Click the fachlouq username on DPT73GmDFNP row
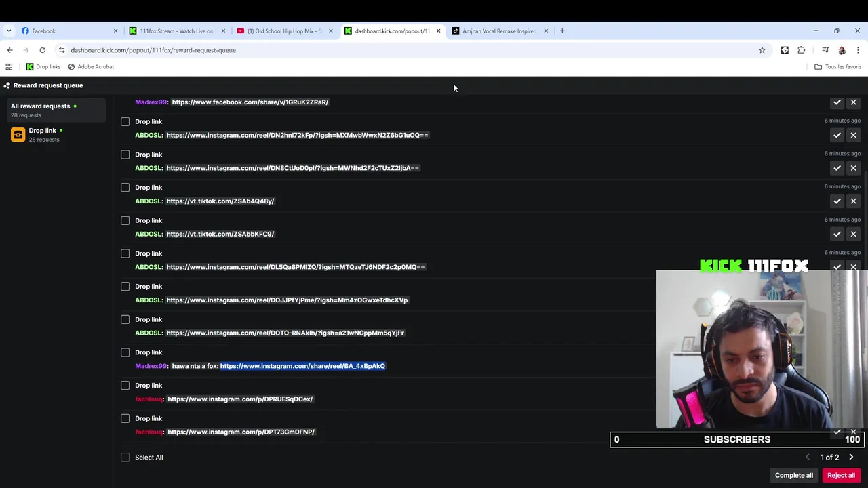 click(x=149, y=432)
